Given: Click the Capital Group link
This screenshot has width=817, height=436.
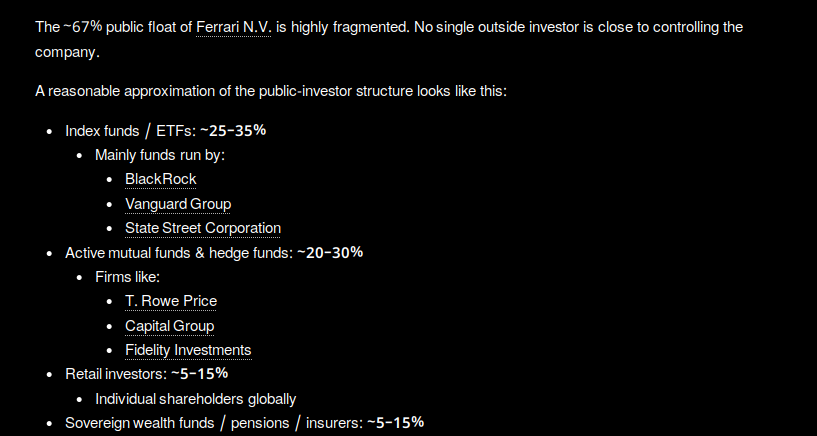Looking at the screenshot, I should [169, 326].
